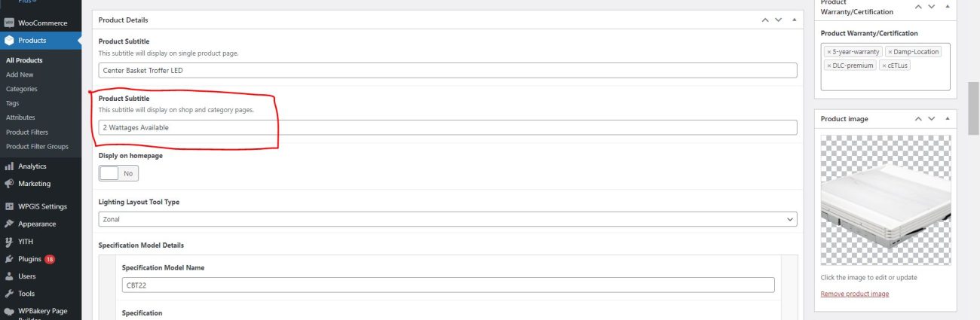Click the Plugins icon in sidebar

coord(9,259)
